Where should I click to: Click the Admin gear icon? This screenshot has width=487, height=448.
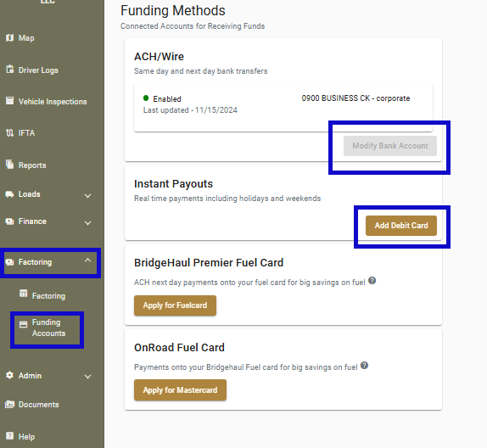9,375
